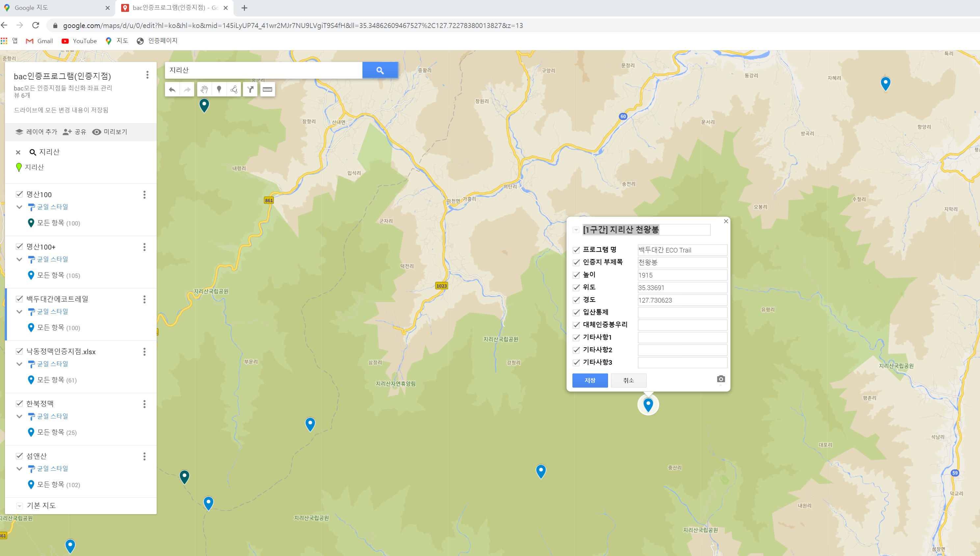Screen dimensions: 980x556
Task: Switch to the Google 지도 tab
Action: tap(31, 8)
